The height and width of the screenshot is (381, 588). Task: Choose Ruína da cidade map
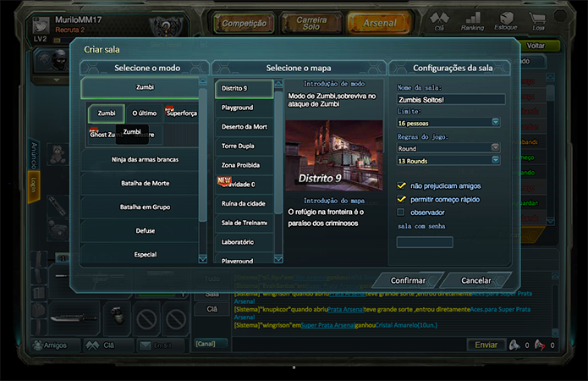coord(245,203)
